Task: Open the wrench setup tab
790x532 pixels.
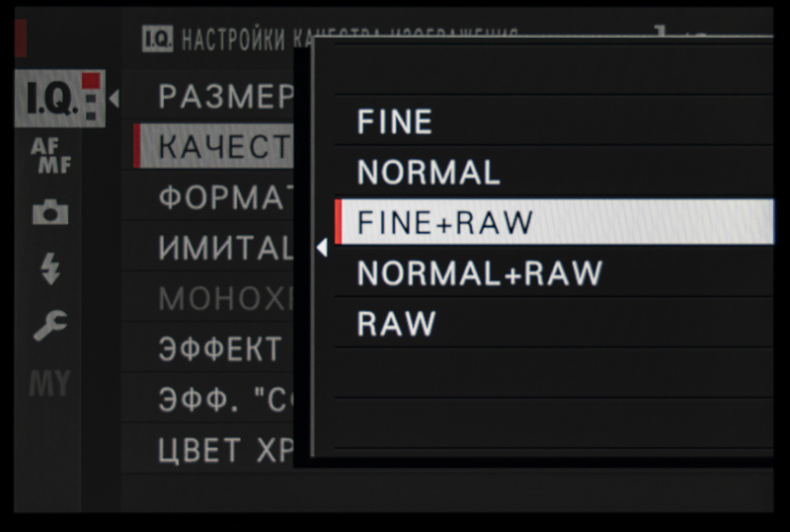Action: [x=50, y=327]
